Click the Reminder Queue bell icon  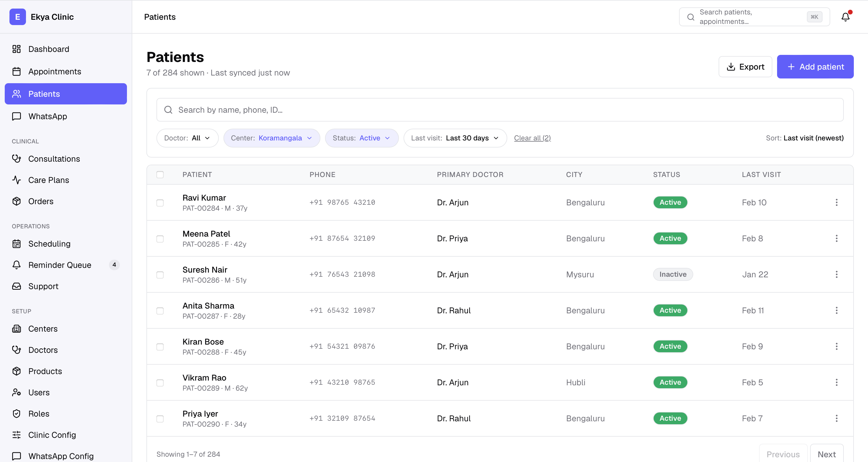(17, 265)
